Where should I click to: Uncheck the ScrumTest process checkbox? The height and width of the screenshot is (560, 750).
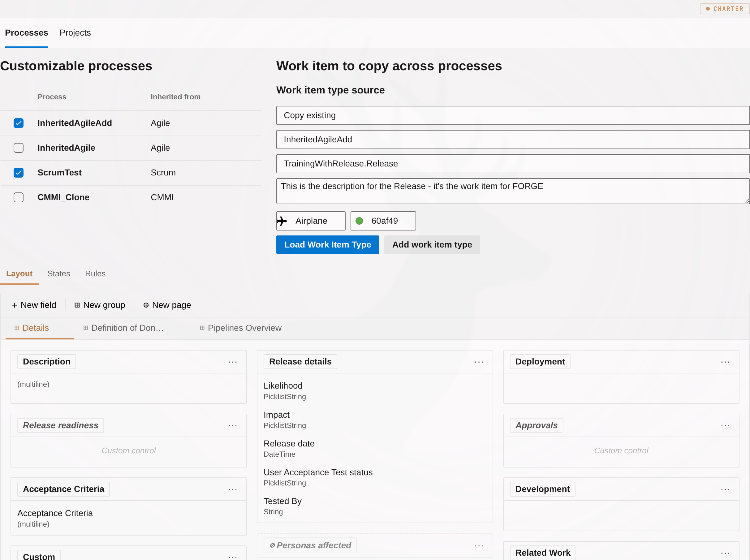19,173
